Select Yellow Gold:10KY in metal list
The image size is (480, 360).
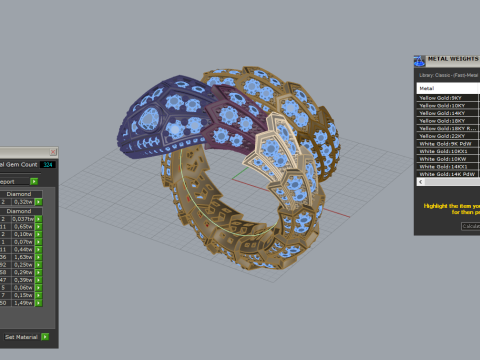[x=447, y=106]
